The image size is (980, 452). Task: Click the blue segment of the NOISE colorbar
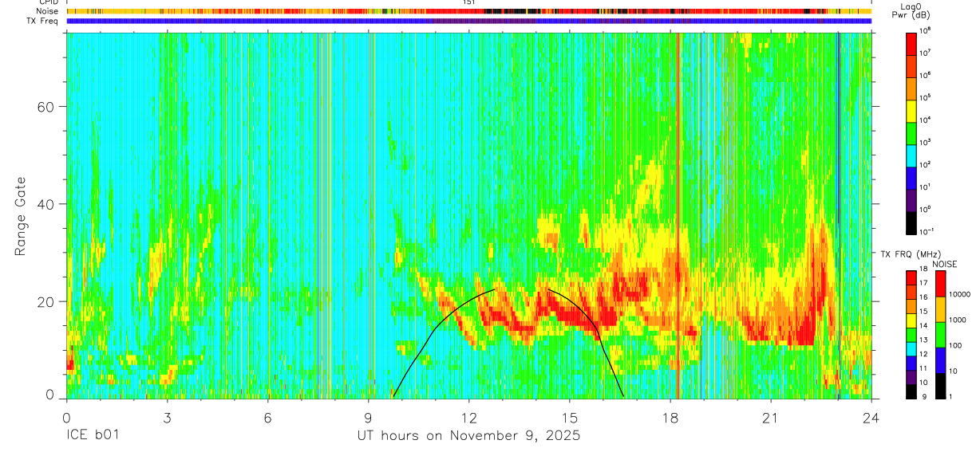[x=940, y=360]
